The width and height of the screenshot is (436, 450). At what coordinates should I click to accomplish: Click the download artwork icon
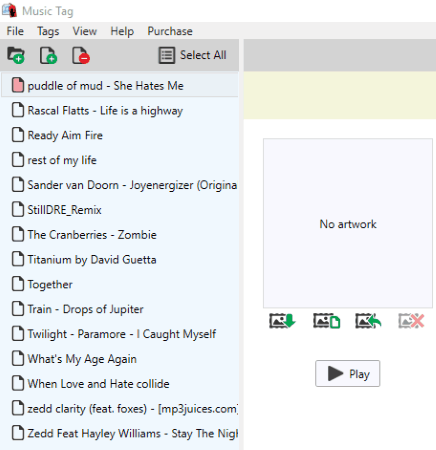[x=282, y=321]
